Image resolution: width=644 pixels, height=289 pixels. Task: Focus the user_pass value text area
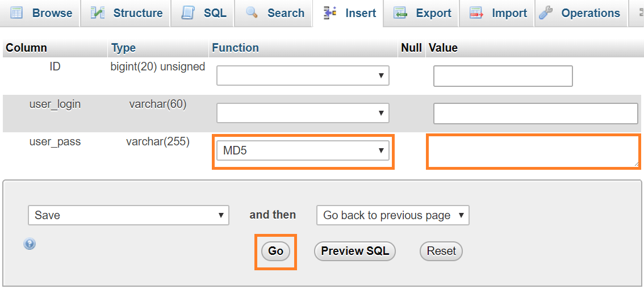point(533,152)
